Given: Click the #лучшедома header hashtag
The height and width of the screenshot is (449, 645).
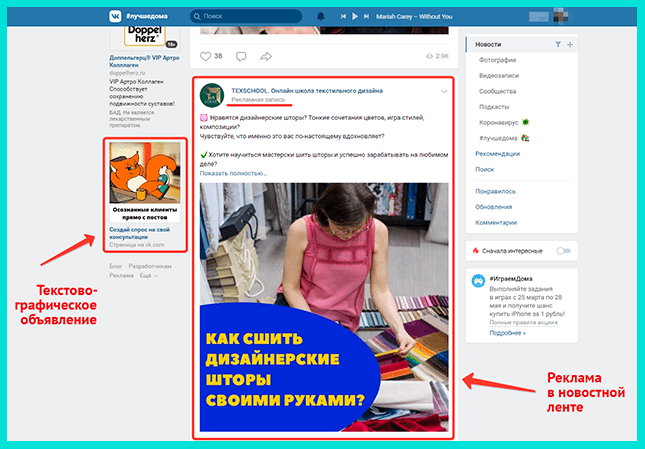Looking at the screenshot, I should coord(146,16).
